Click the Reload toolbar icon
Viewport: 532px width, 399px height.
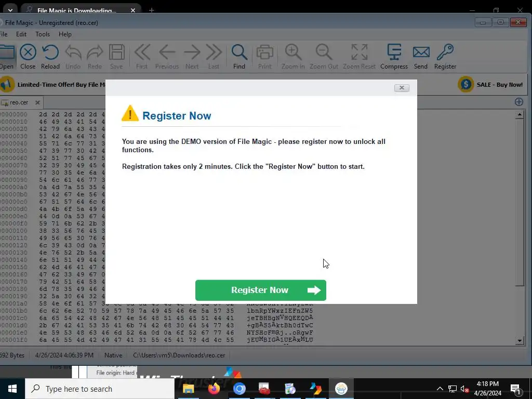50,57
